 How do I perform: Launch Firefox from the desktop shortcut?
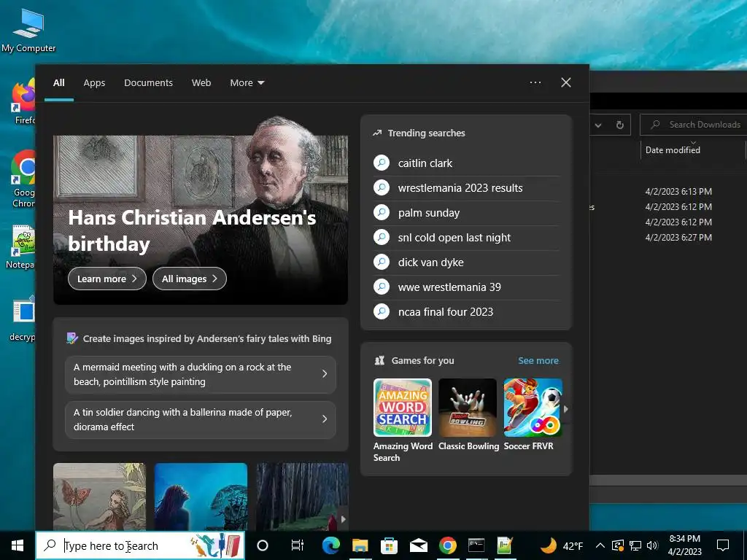[x=24, y=102]
